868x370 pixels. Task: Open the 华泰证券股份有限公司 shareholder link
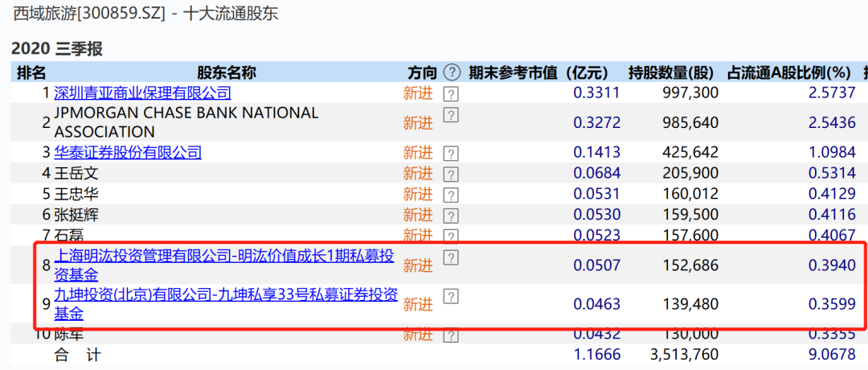(128, 153)
